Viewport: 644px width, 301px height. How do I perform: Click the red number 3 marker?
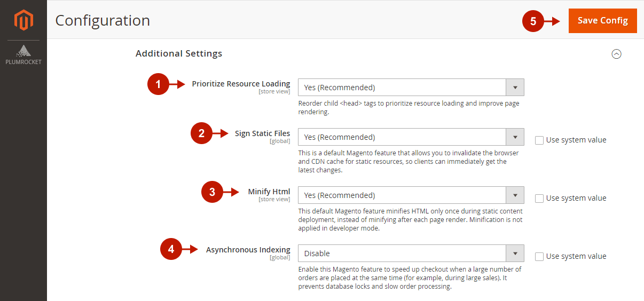pyautogui.click(x=212, y=192)
